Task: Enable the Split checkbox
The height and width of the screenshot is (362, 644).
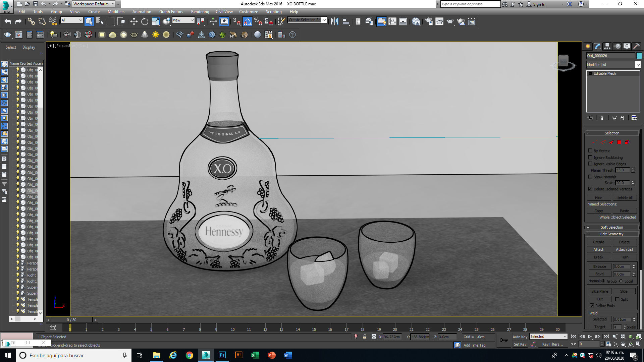Action: [x=617, y=299]
